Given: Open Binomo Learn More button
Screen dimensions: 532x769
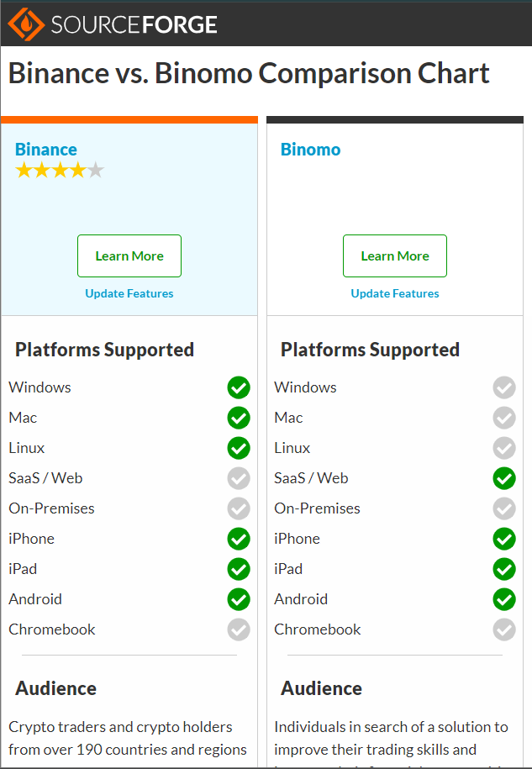Looking at the screenshot, I should point(395,256).
